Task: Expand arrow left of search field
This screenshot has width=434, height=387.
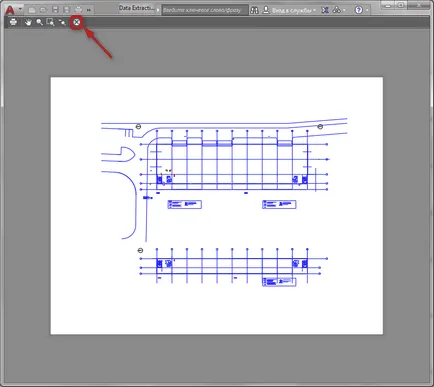Action: [158, 10]
